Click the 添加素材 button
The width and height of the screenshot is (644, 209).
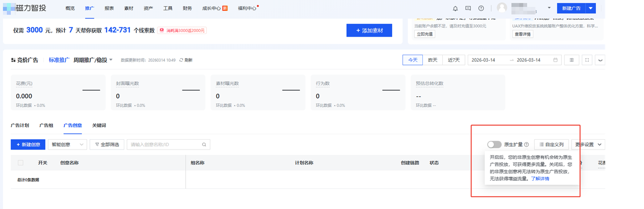(369, 31)
